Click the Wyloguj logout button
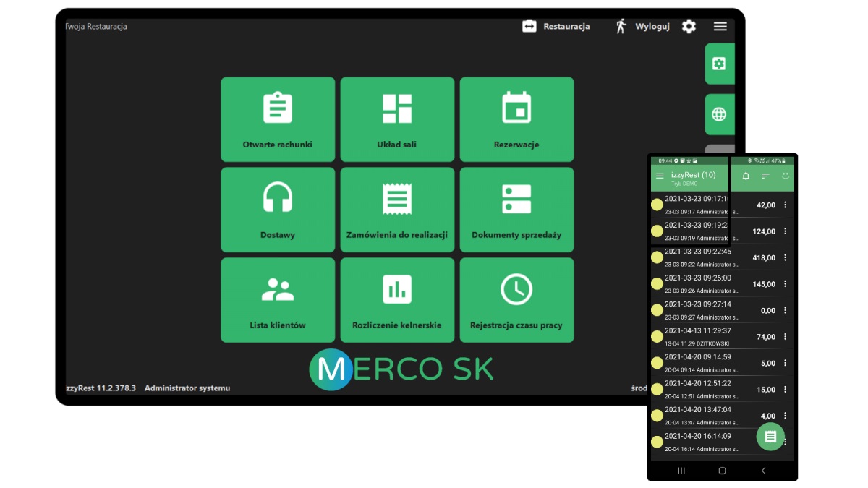Viewport: 868px width, 488px height. [642, 27]
